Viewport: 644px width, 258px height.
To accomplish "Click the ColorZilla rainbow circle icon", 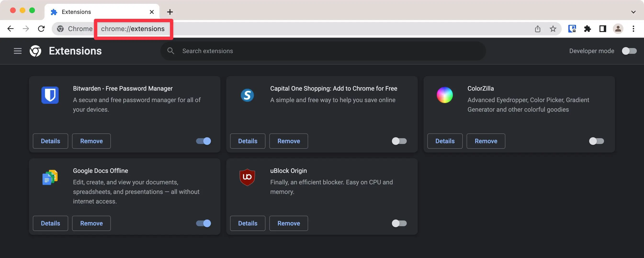I will click(445, 95).
